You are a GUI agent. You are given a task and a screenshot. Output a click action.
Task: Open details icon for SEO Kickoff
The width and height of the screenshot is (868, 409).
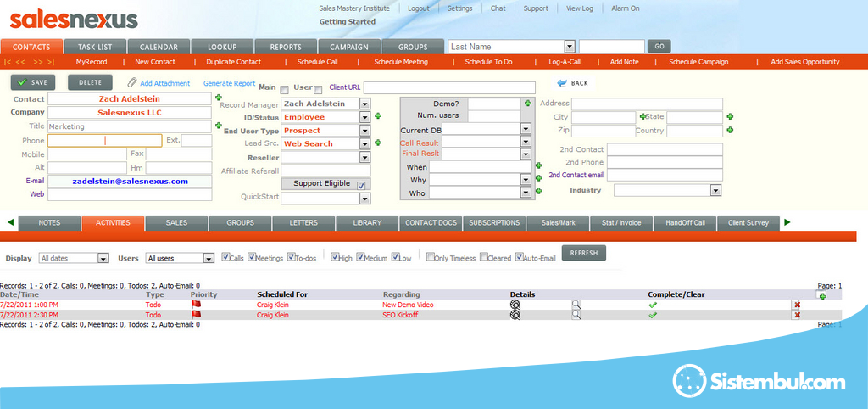(515, 315)
